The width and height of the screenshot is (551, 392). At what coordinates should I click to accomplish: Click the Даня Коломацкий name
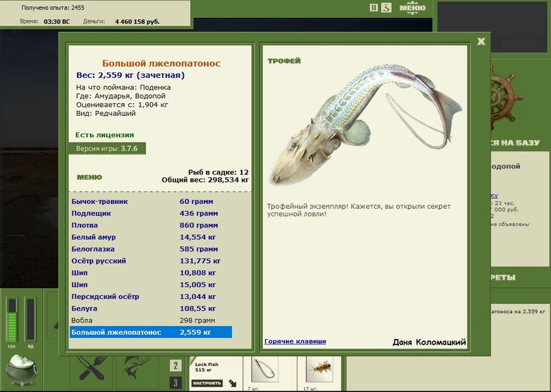tap(429, 342)
